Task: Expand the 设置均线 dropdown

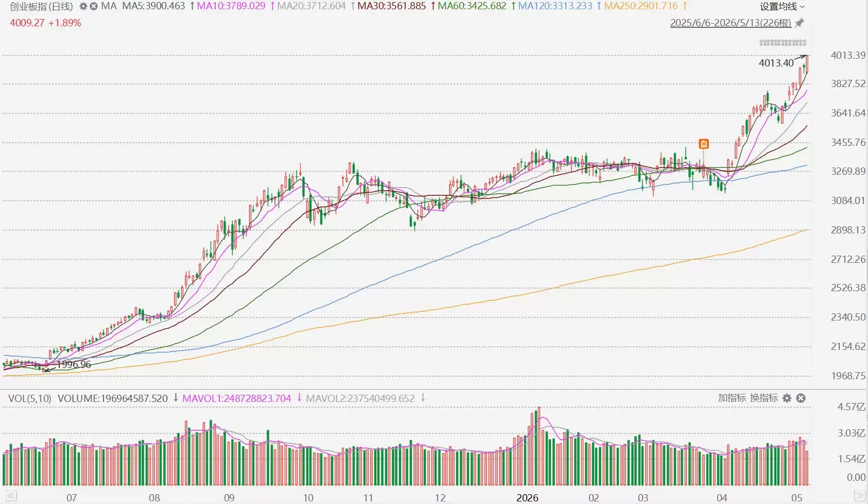Action: 782,7
